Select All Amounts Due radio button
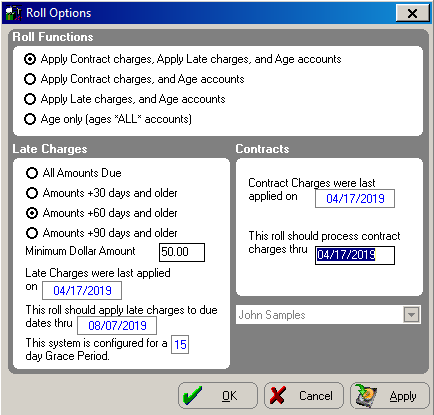This screenshot has height=415, width=434. tap(32, 173)
